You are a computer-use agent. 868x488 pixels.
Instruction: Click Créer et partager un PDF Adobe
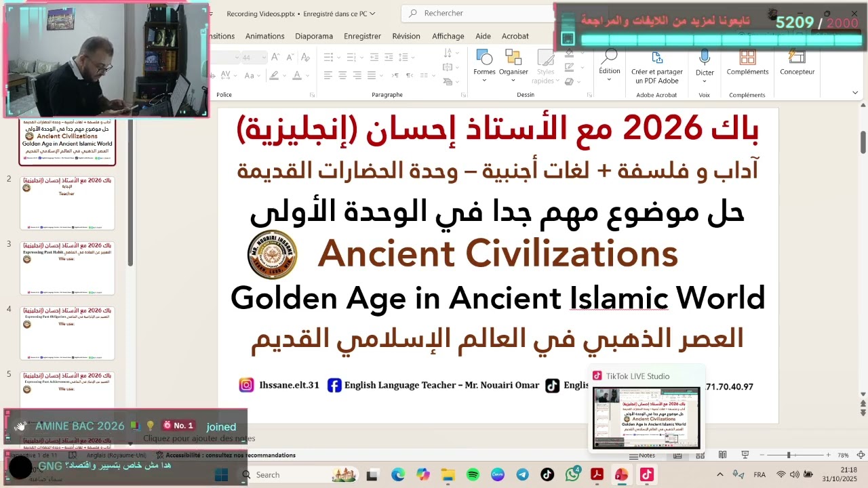(x=656, y=67)
